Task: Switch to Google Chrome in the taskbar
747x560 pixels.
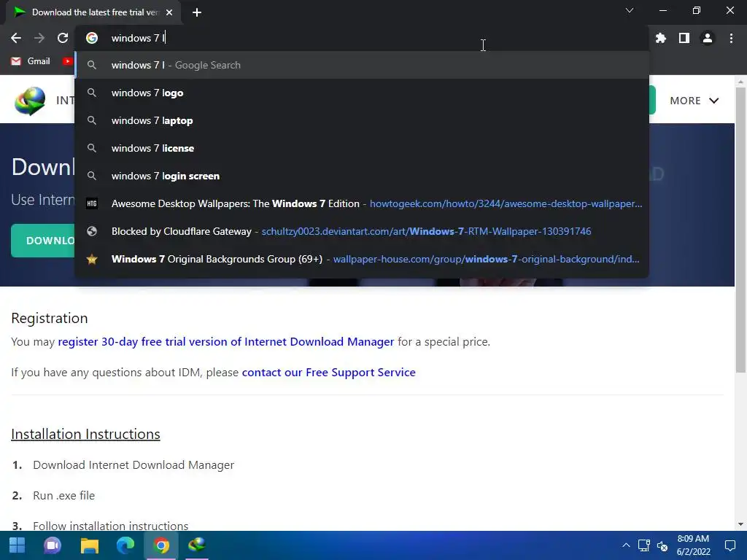Action: [161, 545]
